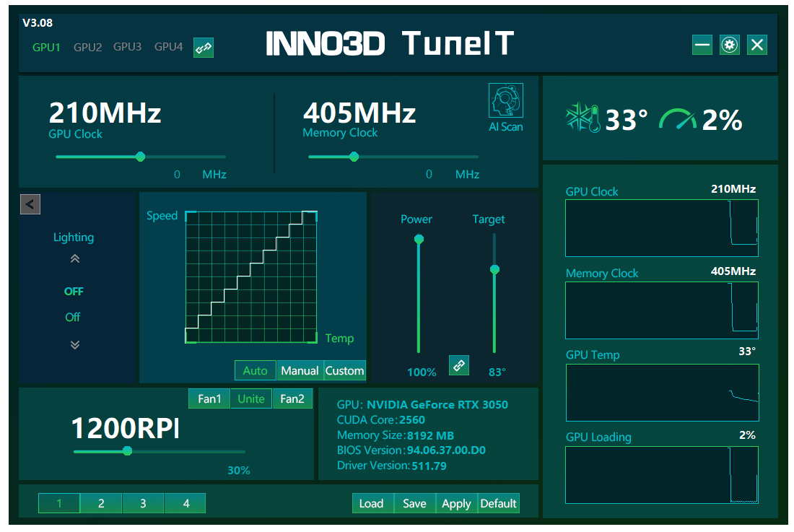The width and height of the screenshot is (794, 532).
Task: Click the 2% load readout at top
Action: click(722, 120)
